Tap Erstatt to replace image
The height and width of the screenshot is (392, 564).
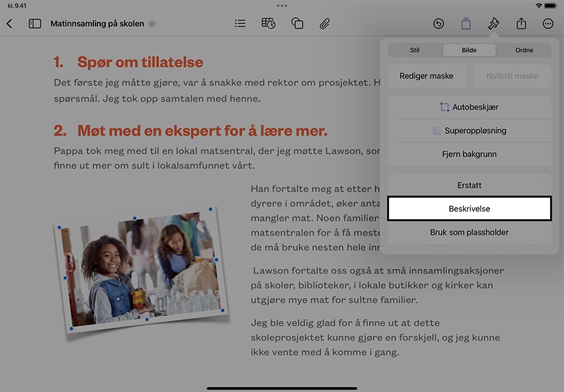pos(469,185)
